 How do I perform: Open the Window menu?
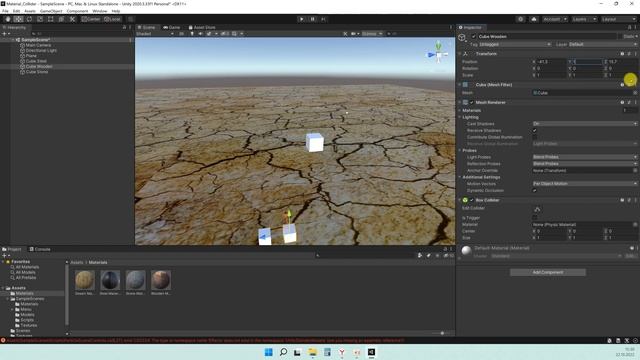(x=100, y=11)
